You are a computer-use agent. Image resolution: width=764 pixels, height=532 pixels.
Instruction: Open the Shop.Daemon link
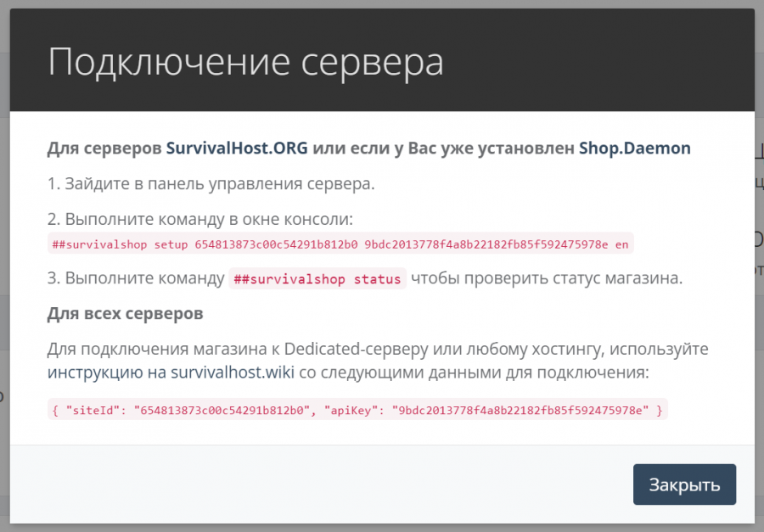[x=634, y=148]
